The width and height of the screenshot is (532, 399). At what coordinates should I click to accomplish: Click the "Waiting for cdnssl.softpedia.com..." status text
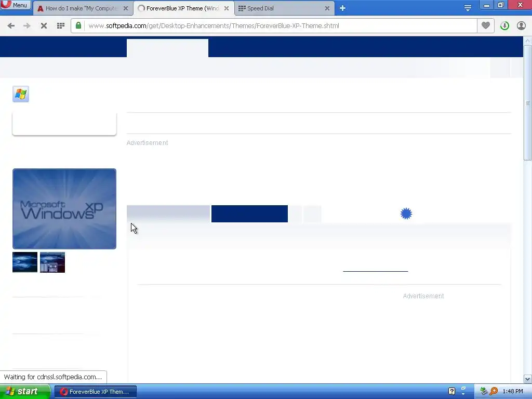pyautogui.click(x=53, y=377)
